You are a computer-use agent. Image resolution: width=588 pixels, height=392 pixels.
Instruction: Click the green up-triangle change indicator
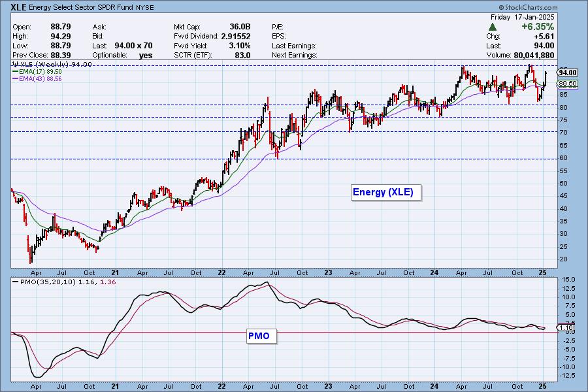(493, 27)
